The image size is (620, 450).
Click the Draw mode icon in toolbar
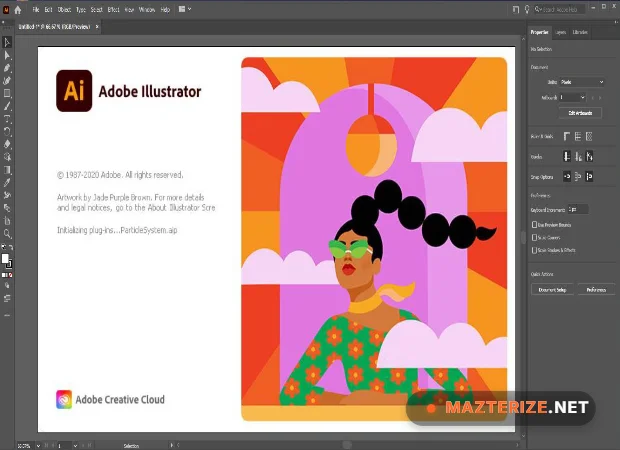click(7, 285)
